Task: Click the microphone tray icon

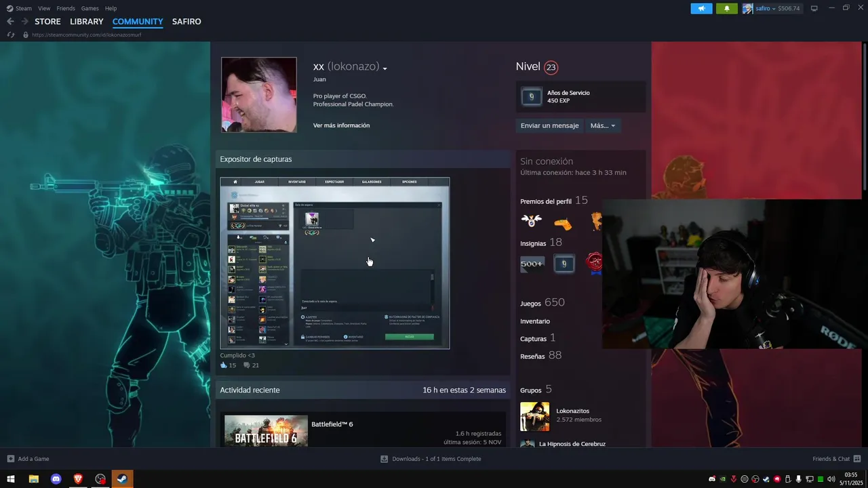Action: tap(799, 479)
